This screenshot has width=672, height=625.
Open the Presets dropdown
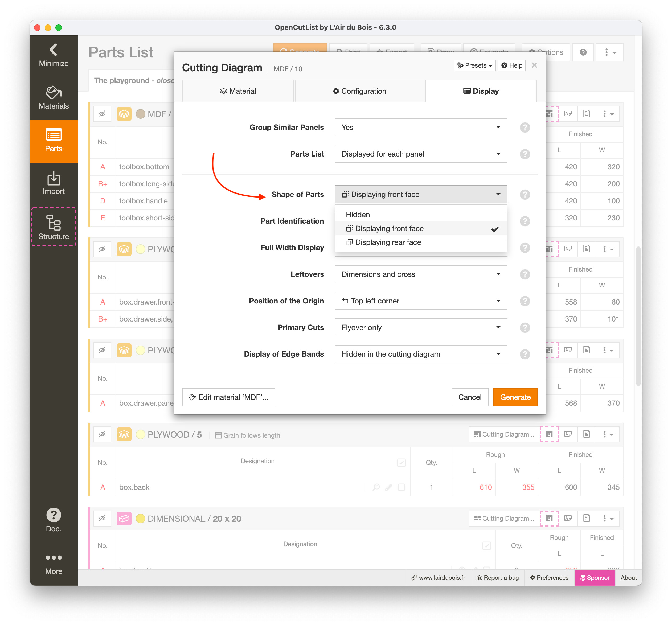click(474, 65)
